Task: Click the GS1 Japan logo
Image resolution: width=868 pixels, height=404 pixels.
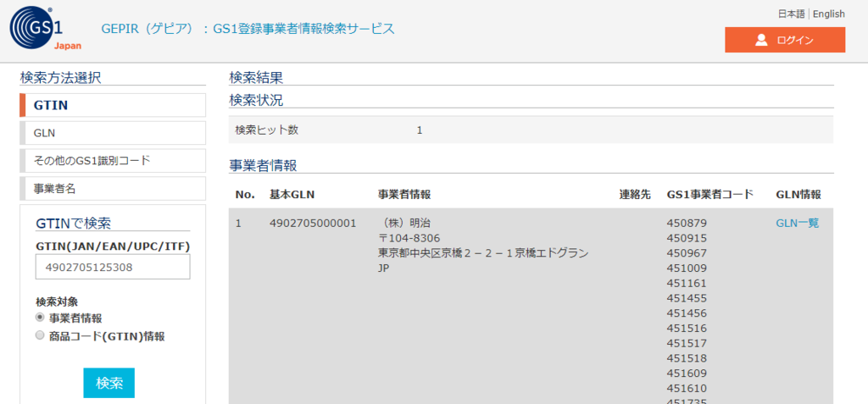Action: [46, 30]
